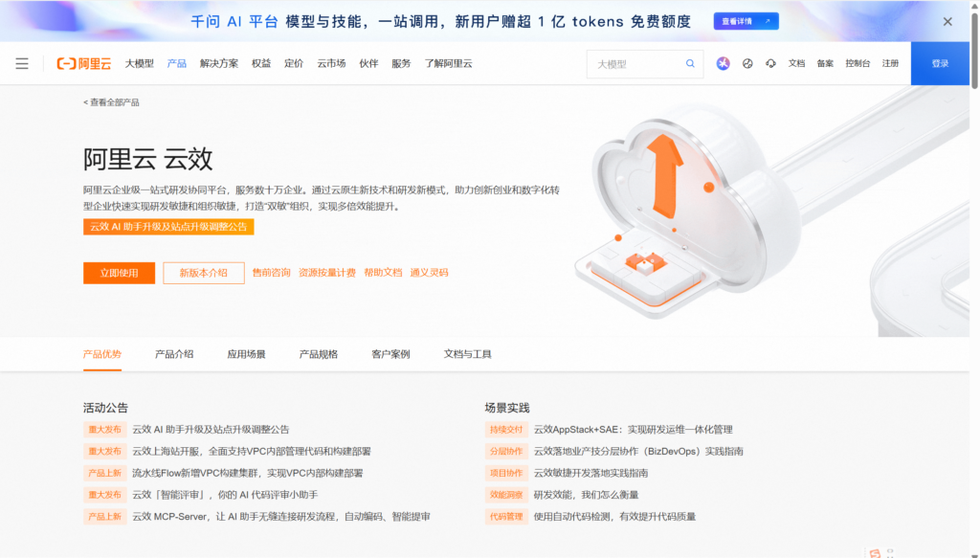Click the globe language icon in header

tap(747, 64)
